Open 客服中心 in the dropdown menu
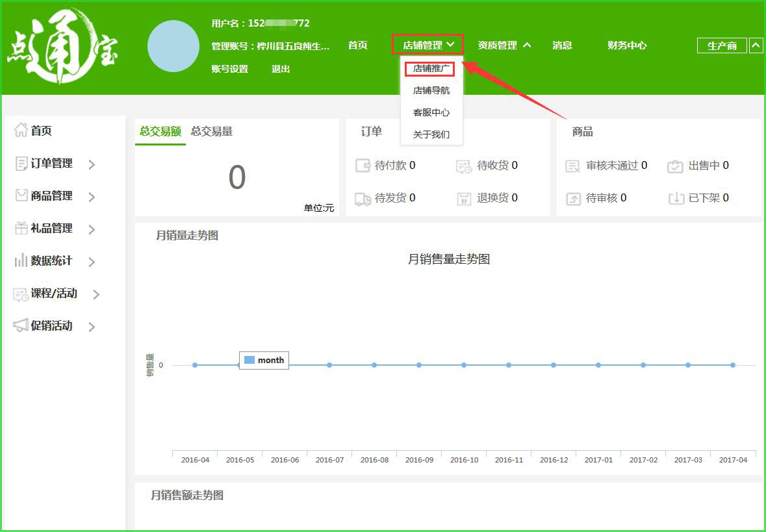Image resolution: width=766 pixels, height=532 pixels. [x=431, y=112]
